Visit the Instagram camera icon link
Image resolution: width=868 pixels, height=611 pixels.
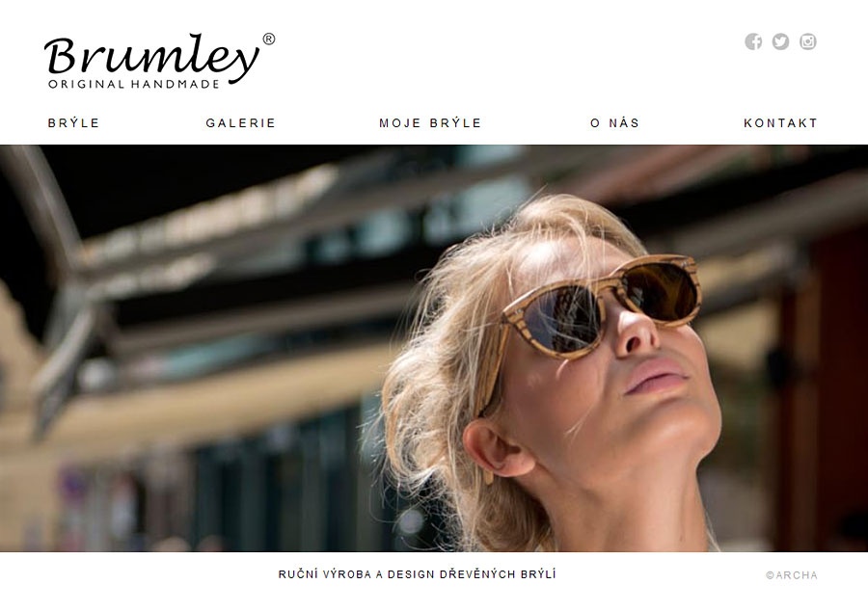[x=807, y=41]
